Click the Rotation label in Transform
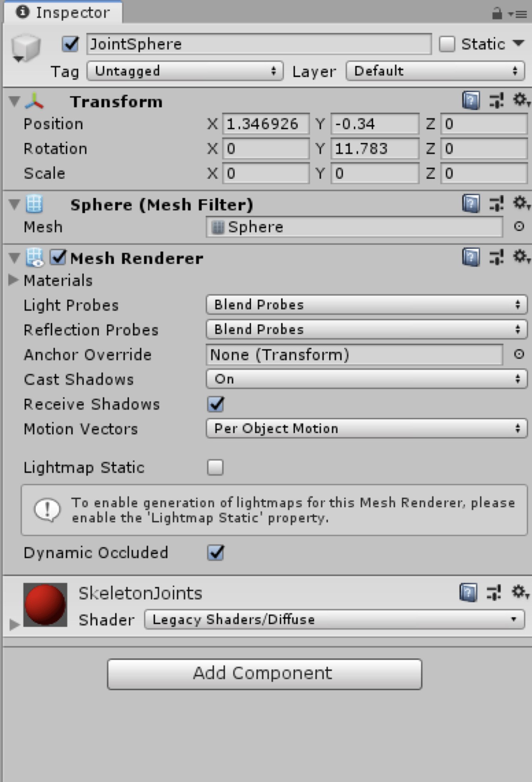This screenshot has width=532, height=782. tap(55, 149)
